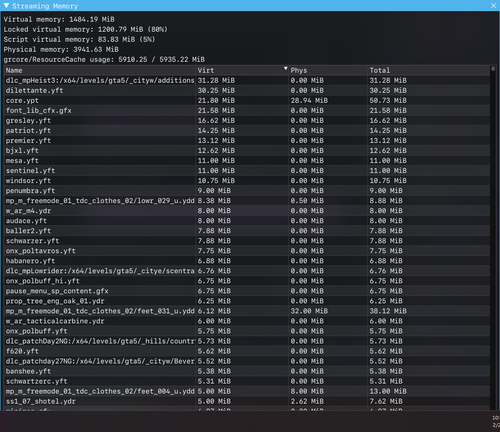Select the banshee.yft row
500x432 pixels.
[247, 371]
